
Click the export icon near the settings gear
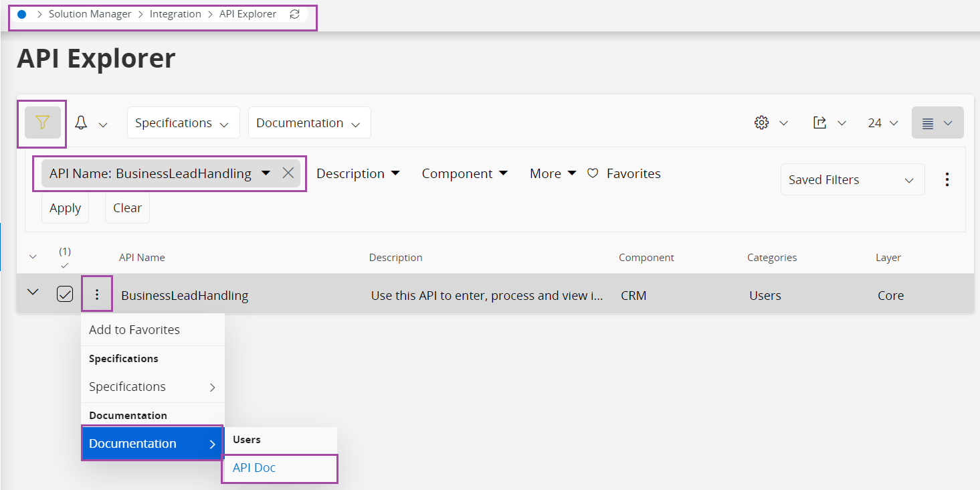click(819, 122)
